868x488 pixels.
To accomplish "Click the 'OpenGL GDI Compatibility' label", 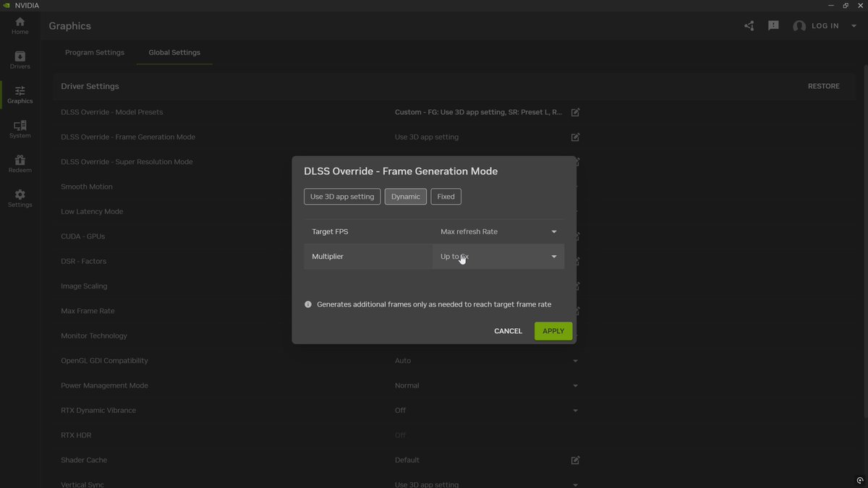I will tap(104, 361).
